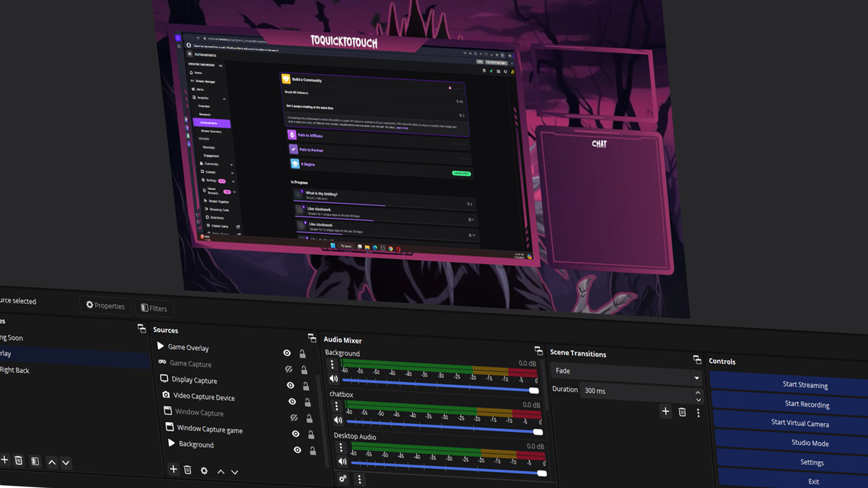This screenshot has width=868, height=488.
Task: Lock the Video Capture Device source
Action: [x=308, y=402]
